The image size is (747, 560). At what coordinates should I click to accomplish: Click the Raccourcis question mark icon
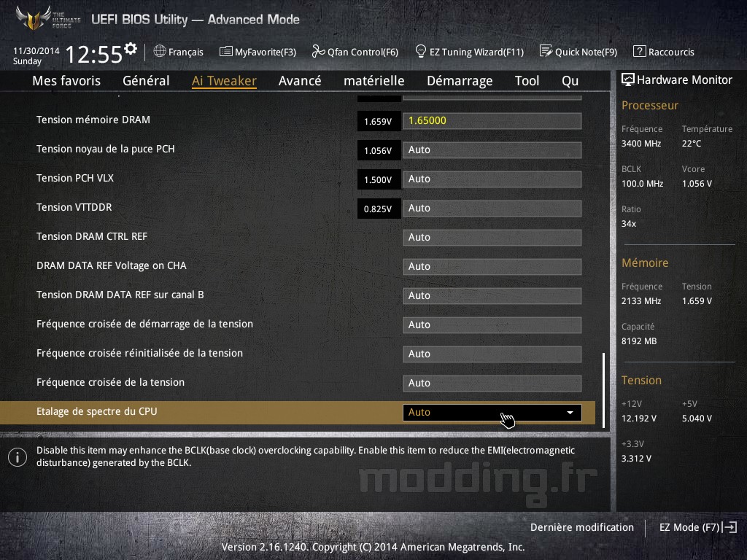[x=639, y=51]
